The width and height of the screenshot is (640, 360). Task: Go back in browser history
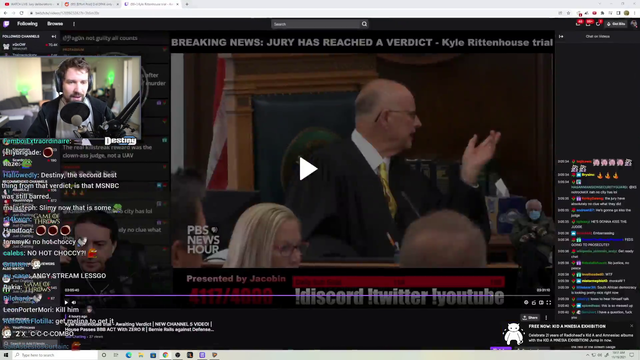click(5, 13)
